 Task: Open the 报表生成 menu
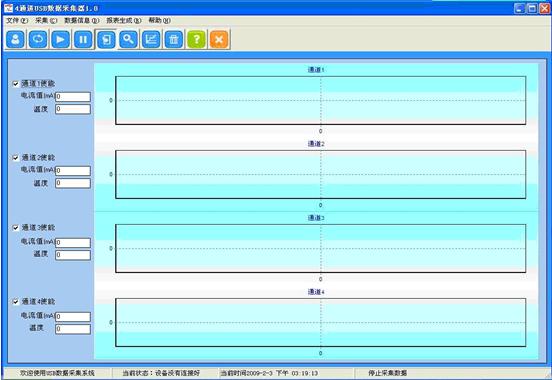pyautogui.click(x=124, y=20)
